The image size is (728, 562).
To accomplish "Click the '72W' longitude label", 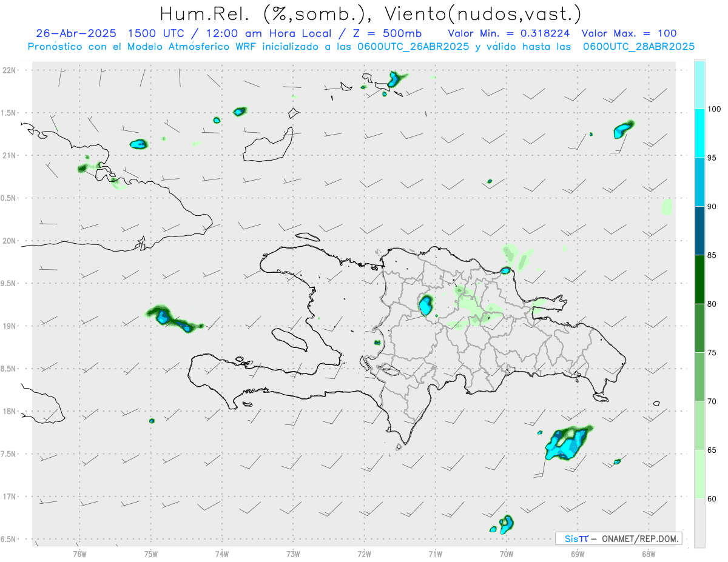I will 364,554.
